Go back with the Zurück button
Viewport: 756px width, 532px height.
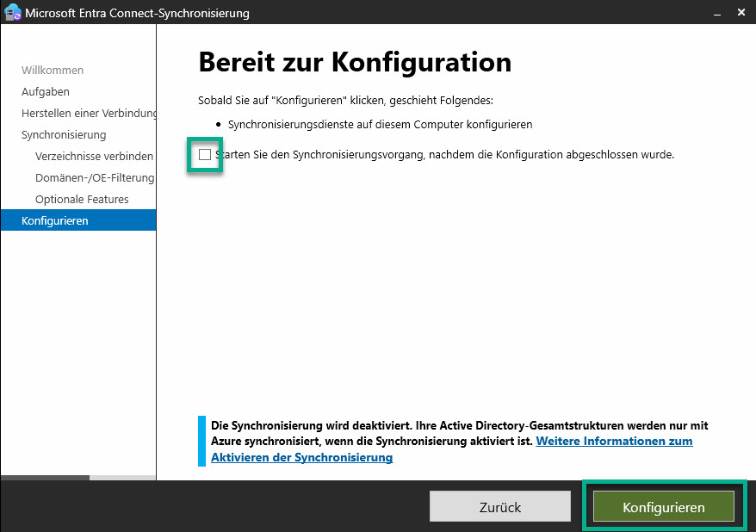click(500, 506)
